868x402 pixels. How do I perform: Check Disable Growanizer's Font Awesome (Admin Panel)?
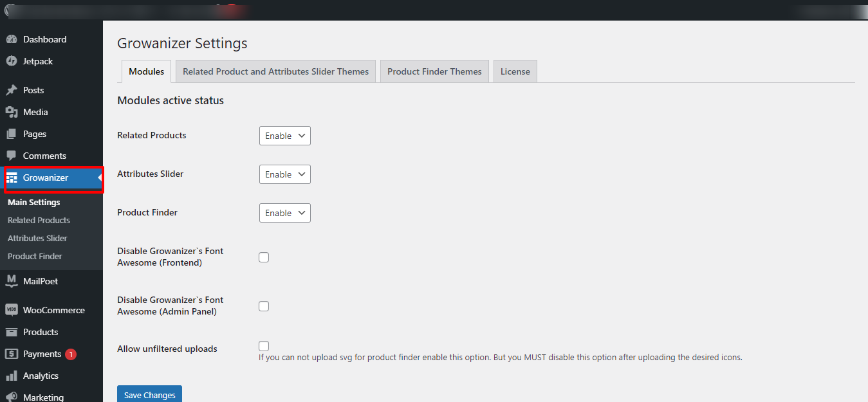(x=264, y=306)
